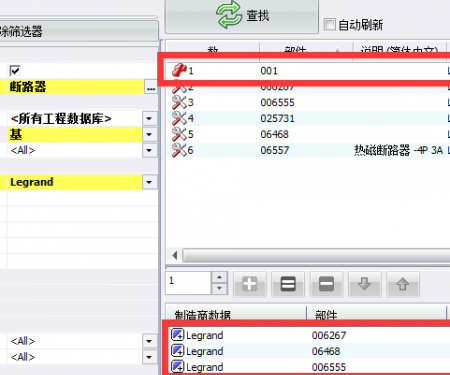Viewport: 450px width, 375px height.
Task: Click the Legrand 006267 data icon
Action: (x=177, y=335)
